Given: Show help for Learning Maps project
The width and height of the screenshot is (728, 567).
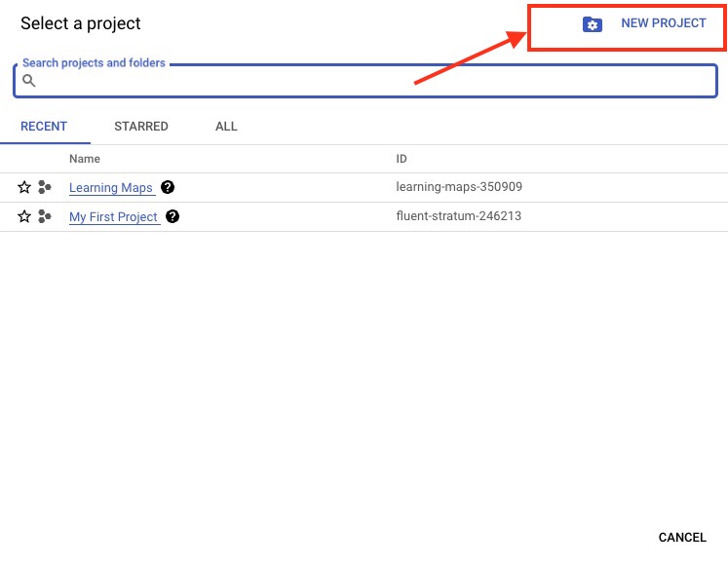Looking at the screenshot, I should point(168,187).
